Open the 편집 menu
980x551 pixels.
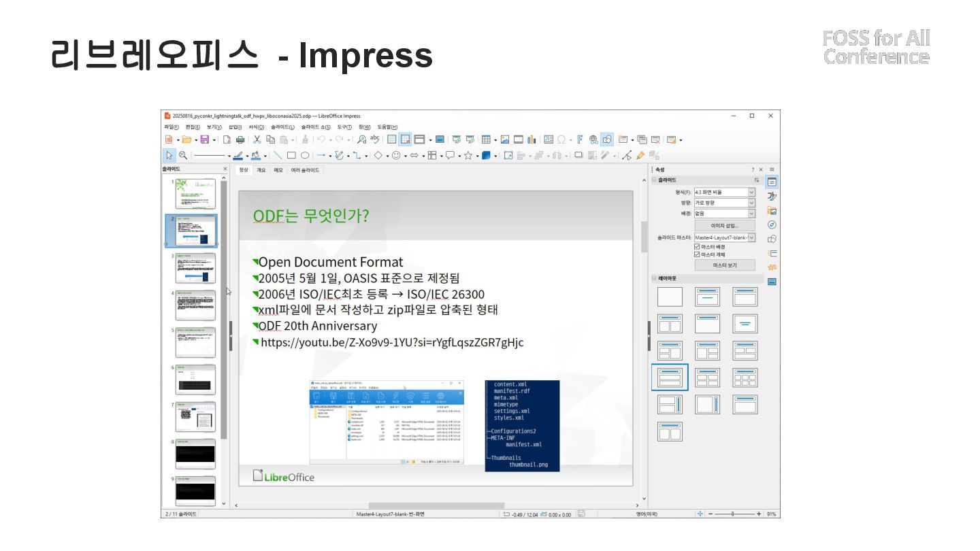[192, 127]
